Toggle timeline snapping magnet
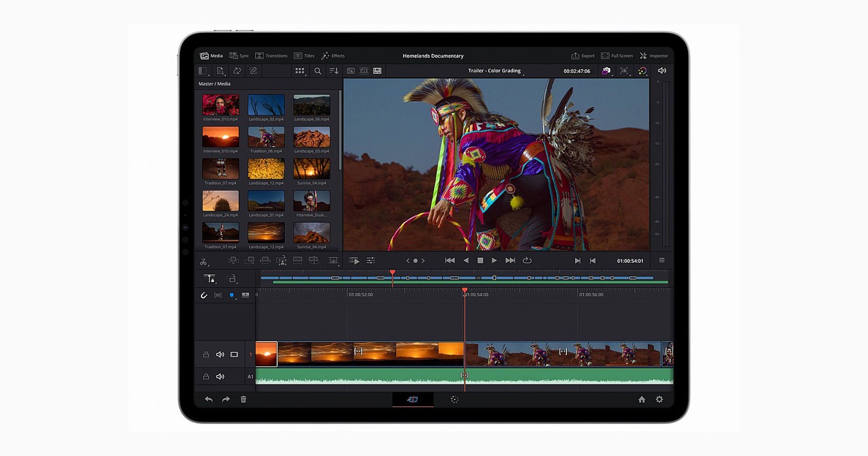Viewport: 868px width, 456px height. pyautogui.click(x=204, y=295)
